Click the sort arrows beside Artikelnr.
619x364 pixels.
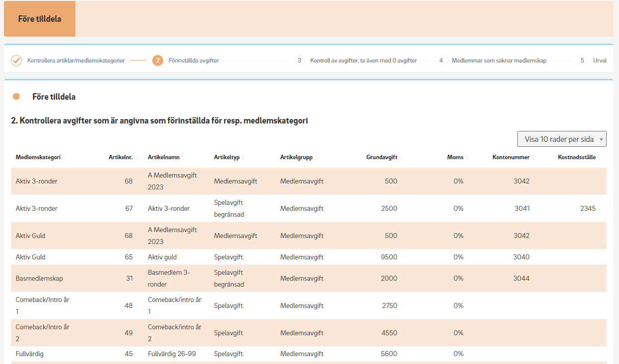[135, 158]
